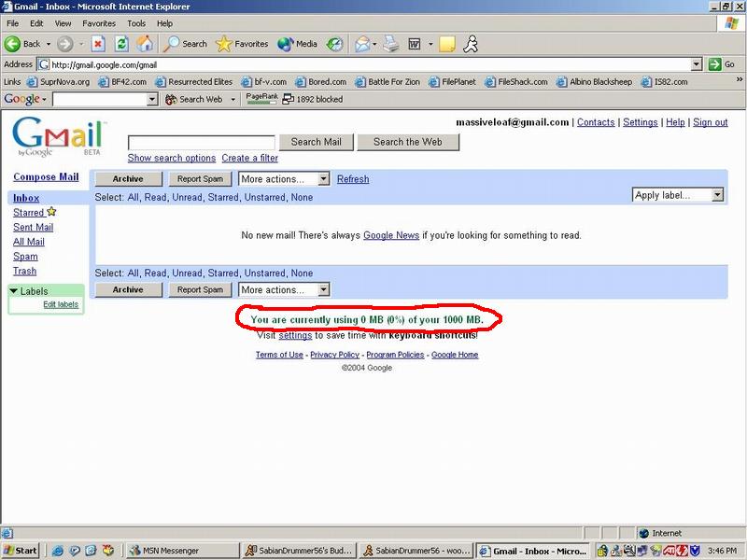Click the Refresh link beside More actions

[x=353, y=179]
